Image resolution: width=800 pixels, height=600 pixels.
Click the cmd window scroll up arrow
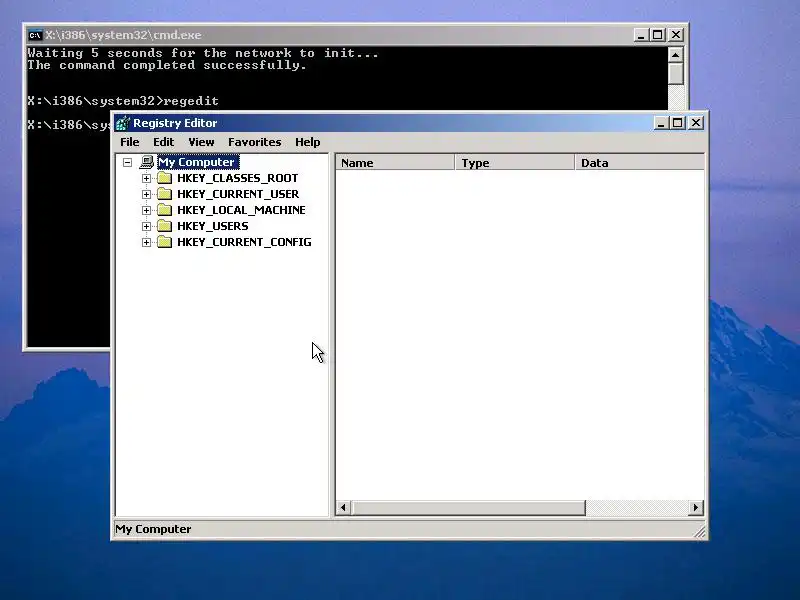point(676,55)
